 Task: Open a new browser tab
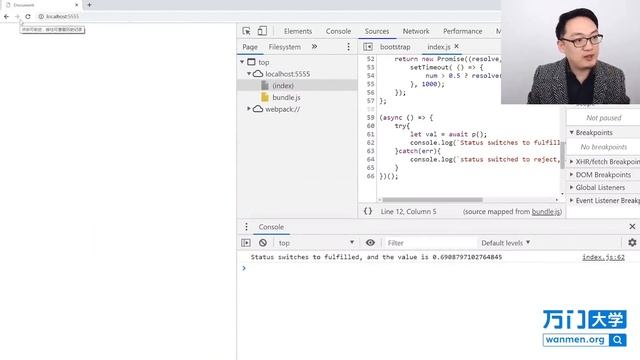click(x=89, y=5)
